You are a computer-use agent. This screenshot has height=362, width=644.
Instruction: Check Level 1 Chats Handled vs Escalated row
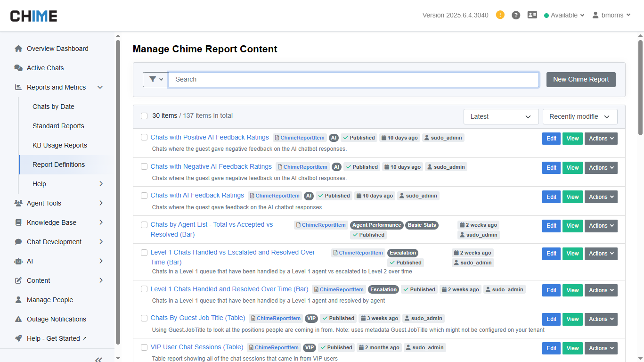click(144, 253)
